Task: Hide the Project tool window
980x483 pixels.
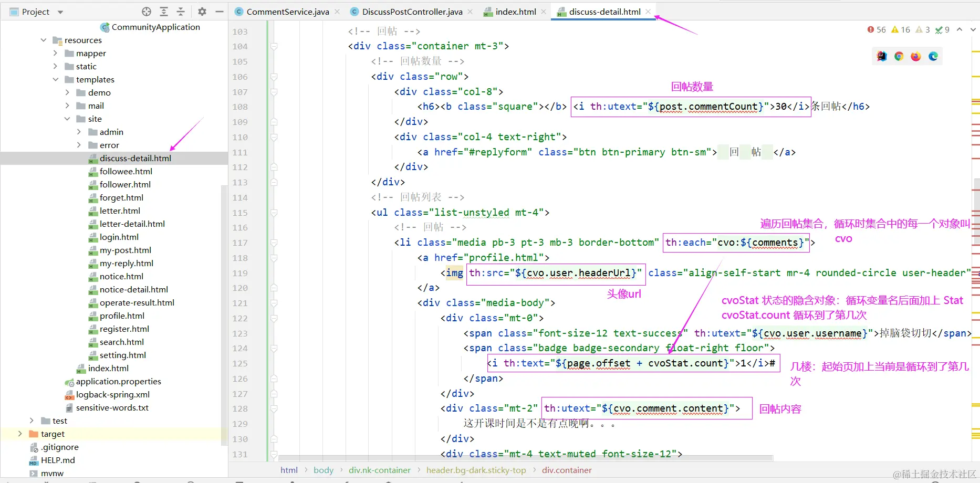Action: pyautogui.click(x=220, y=12)
